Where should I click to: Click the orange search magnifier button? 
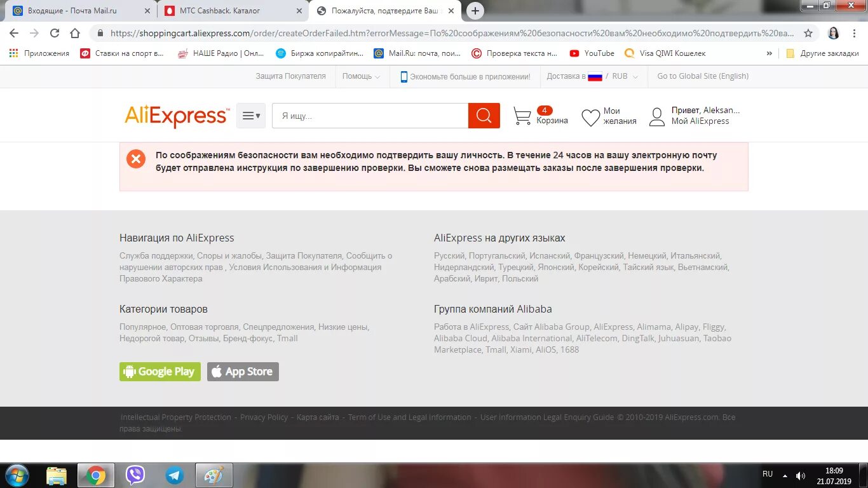[484, 116]
